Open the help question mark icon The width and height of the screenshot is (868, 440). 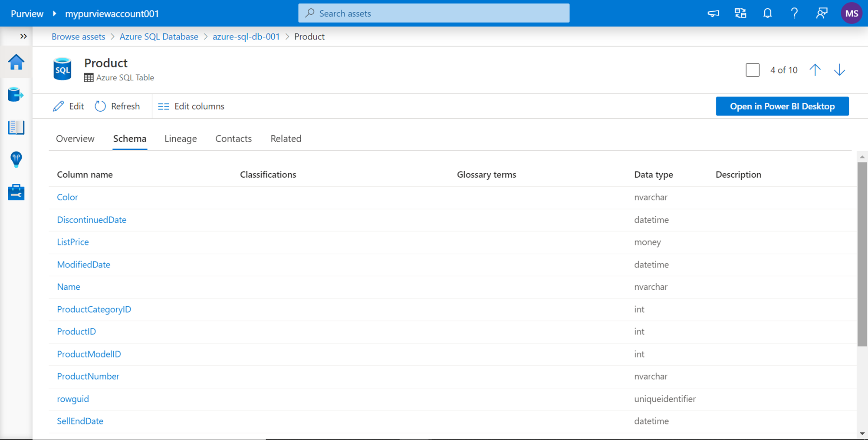coord(794,13)
